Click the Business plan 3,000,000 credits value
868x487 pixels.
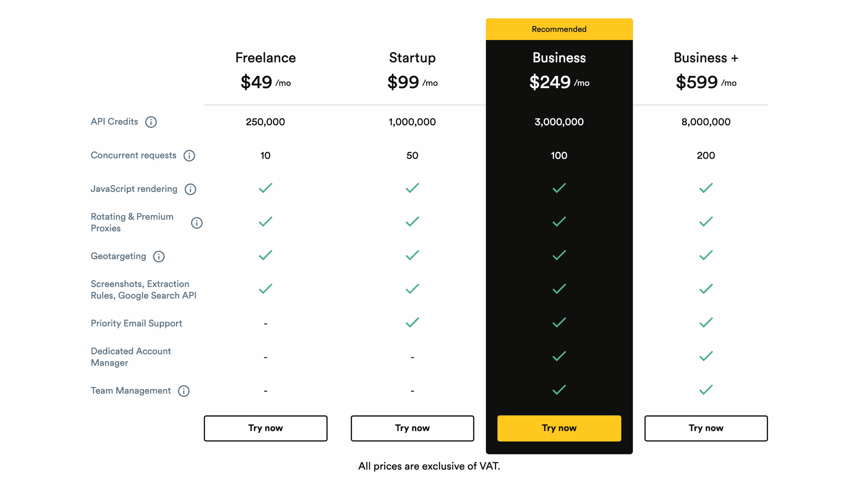click(559, 122)
